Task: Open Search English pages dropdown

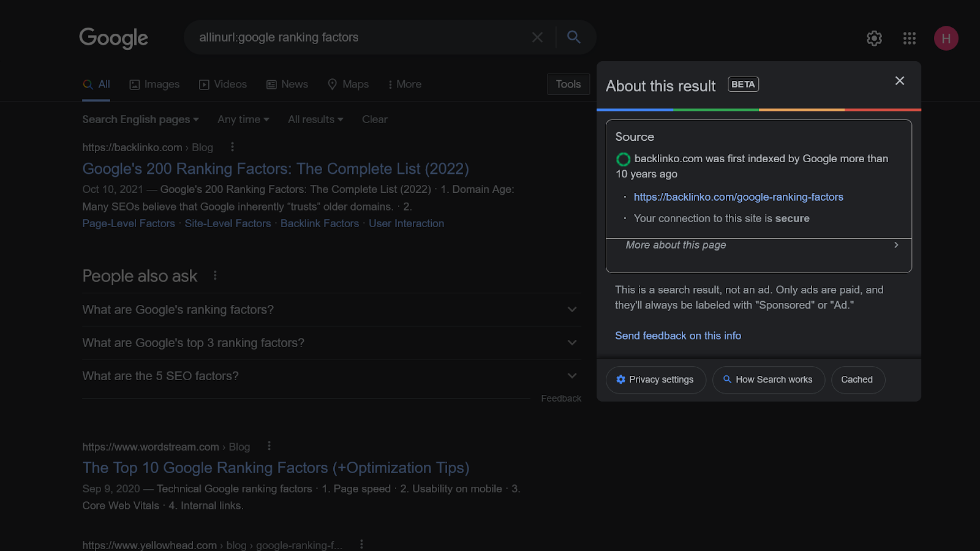Action: pyautogui.click(x=140, y=119)
